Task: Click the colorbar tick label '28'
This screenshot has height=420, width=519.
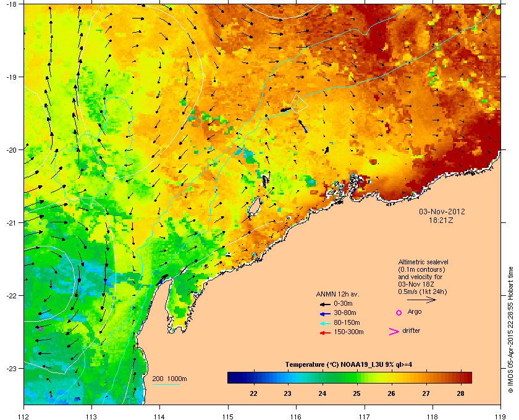Action: [460, 393]
